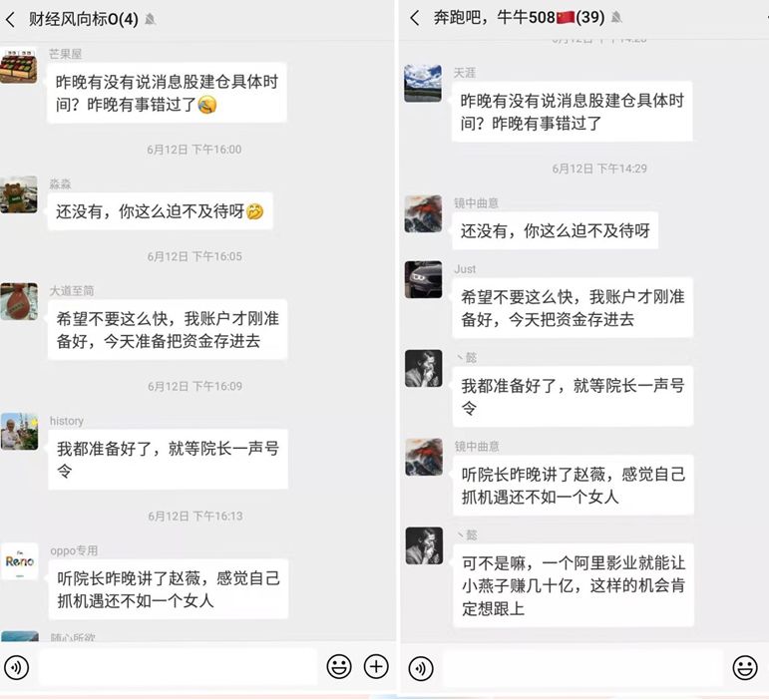Go back from 财经风向标 chat
The image size is (769, 700).
[x=10, y=20]
